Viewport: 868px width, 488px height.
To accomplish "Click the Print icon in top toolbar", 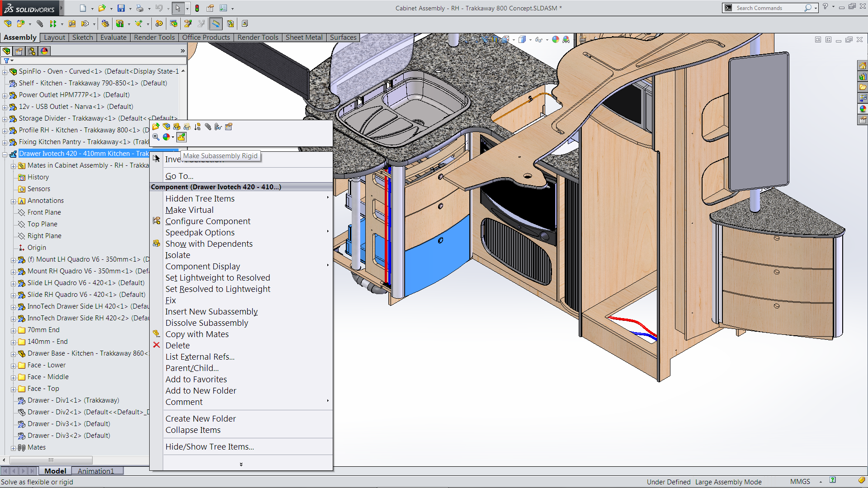I will point(140,8).
